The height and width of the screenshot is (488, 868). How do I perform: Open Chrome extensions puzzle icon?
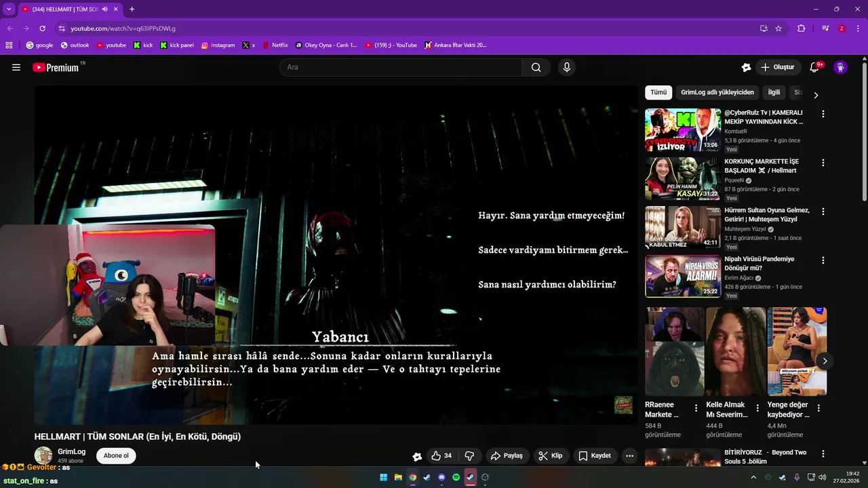[x=801, y=28]
